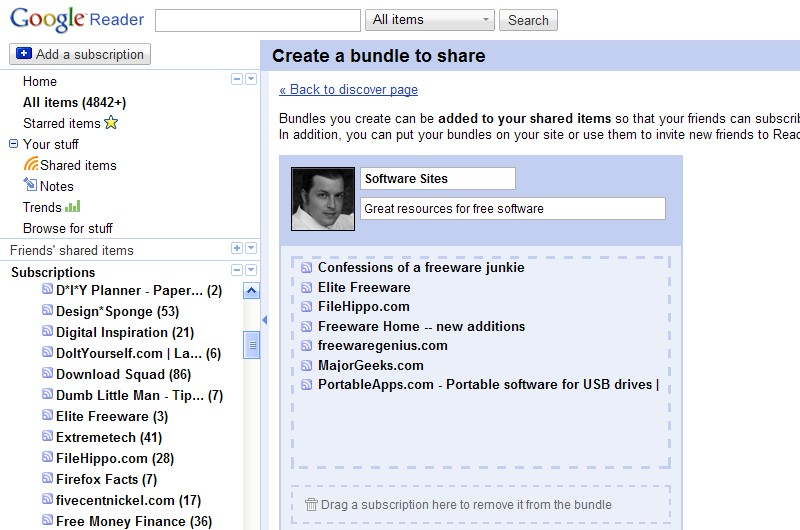Viewport: 800px width, 530px height.
Task: Open Friends' shared items options dropdown arrow
Action: pyautogui.click(x=251, y=248)
